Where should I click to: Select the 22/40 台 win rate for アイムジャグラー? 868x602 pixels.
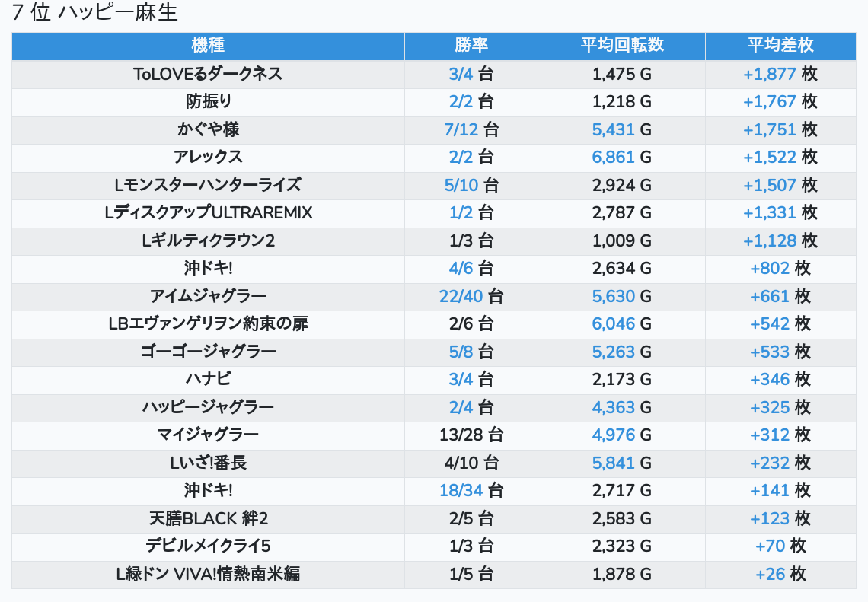[471, 297]
